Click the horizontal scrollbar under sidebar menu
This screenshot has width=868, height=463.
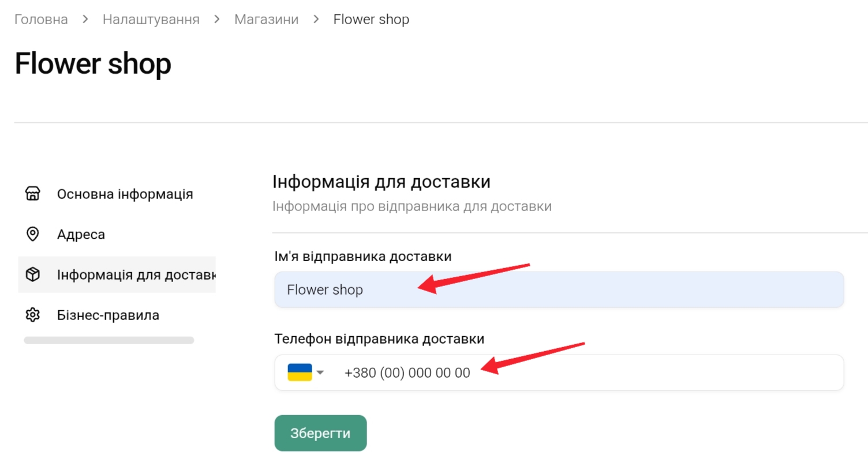(108, 341)
